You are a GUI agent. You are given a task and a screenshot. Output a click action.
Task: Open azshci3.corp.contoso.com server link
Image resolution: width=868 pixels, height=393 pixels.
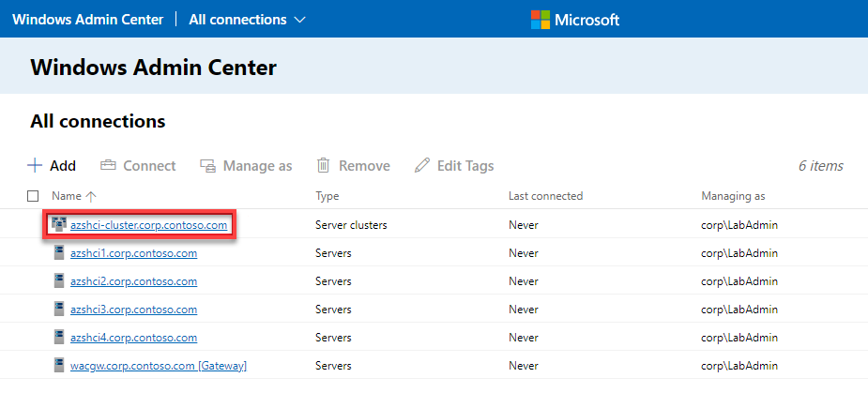pos(134,310)
